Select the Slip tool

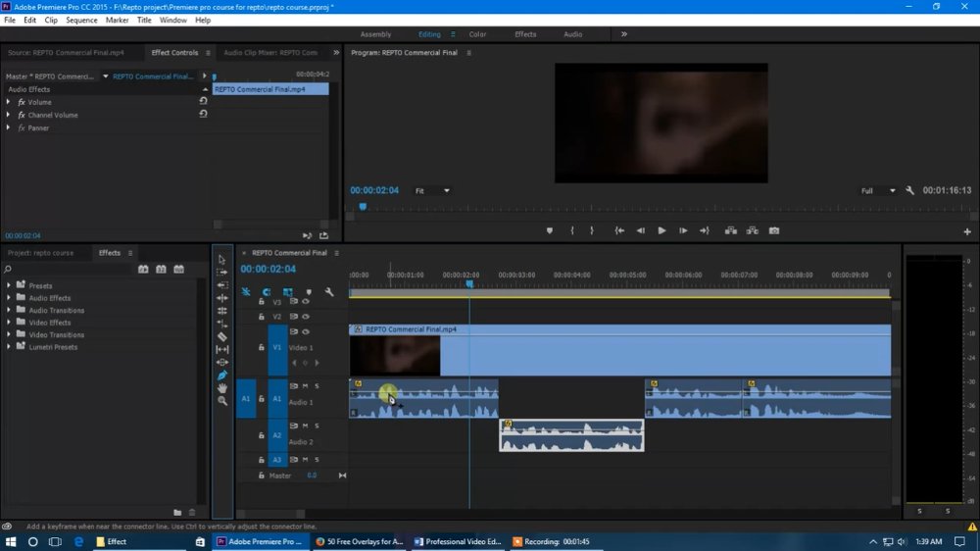(x=221, y=350)
